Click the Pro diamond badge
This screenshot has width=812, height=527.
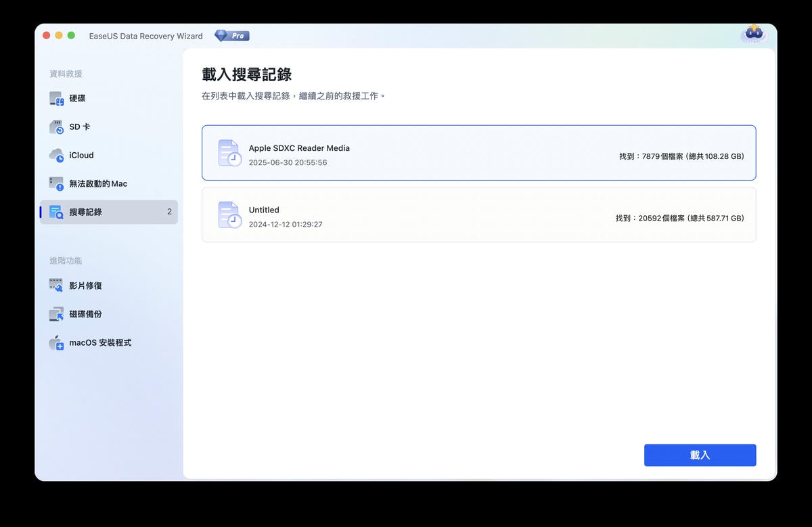[x=231, y=36]
